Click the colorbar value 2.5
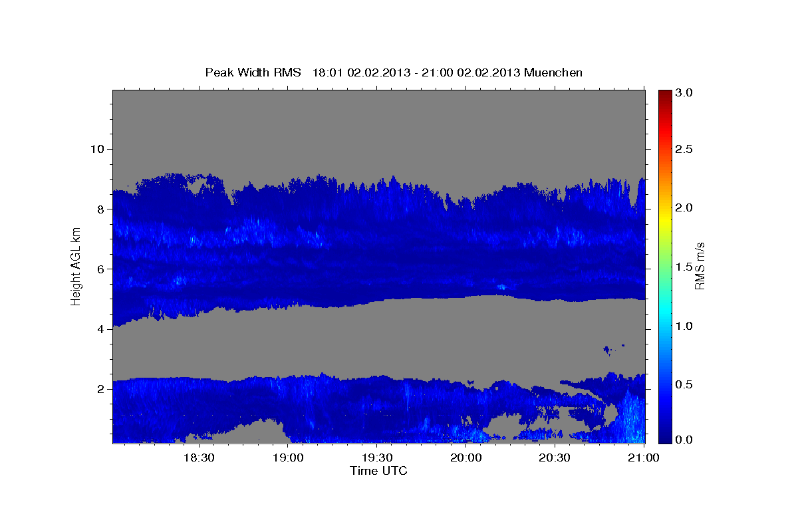 pos(684,149)
